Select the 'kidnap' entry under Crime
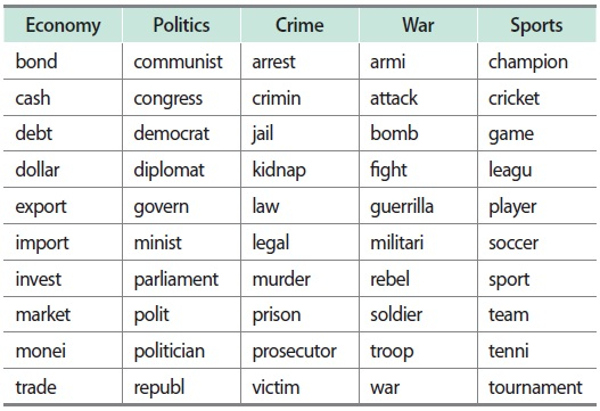The width and height of the screenshot is (600, 411). (x=279, y=170)
